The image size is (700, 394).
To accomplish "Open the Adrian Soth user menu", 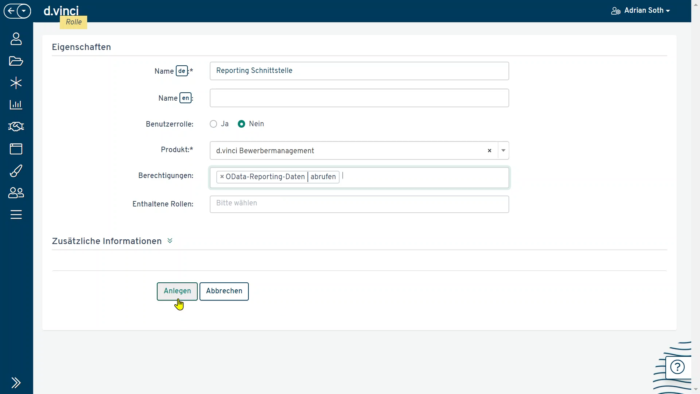I will tap(646, 11).
